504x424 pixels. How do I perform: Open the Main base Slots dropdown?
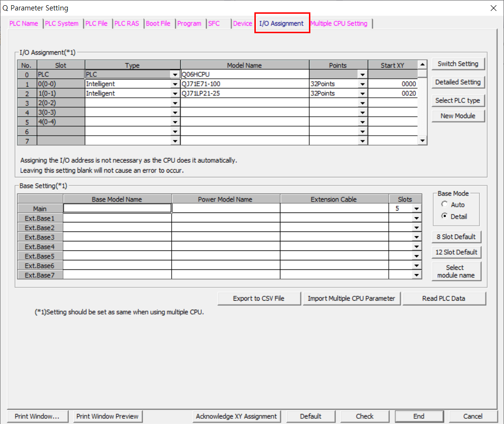point(417,209)
